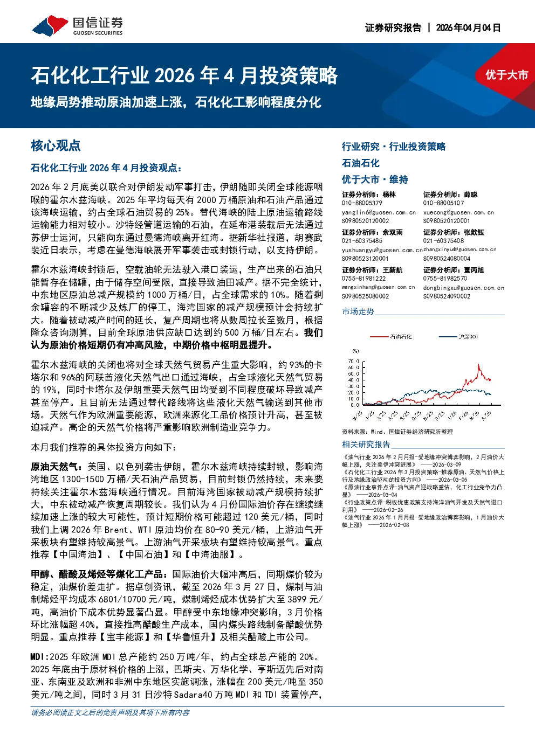Click the 石化化工行业2026年4月投资策略 main title

tap(184, 75)
